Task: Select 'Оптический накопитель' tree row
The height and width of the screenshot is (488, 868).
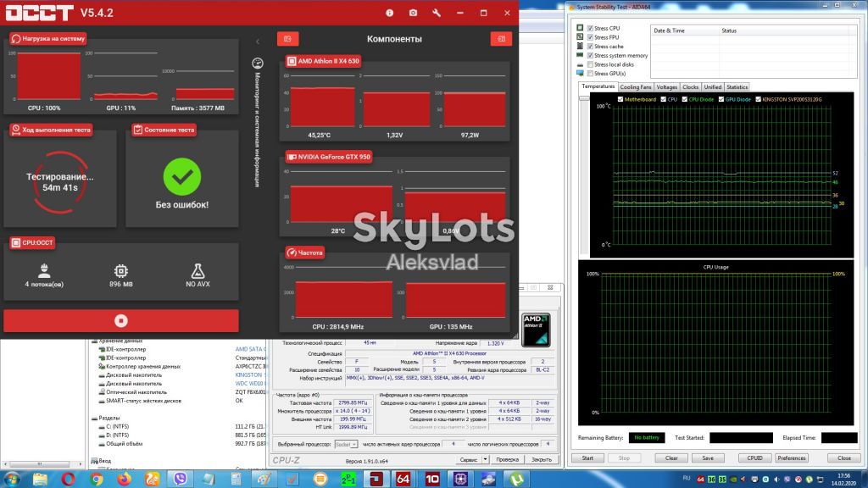Action: point(136,392)
